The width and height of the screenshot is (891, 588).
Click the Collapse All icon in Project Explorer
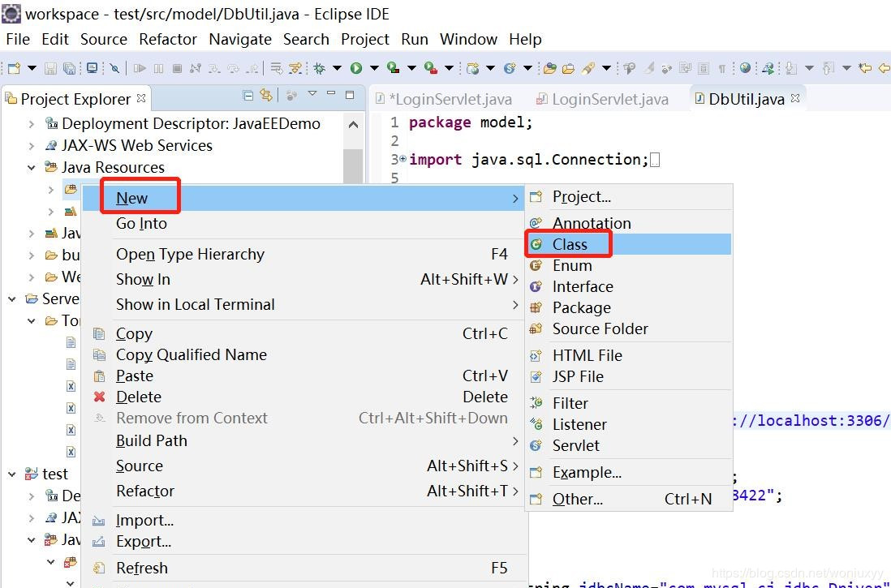[x=247, y=96]
